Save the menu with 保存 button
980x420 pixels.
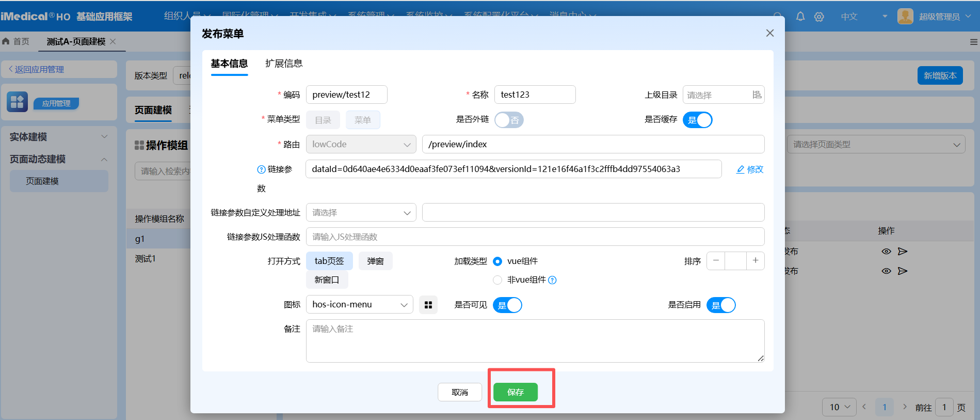pyautogui.click(x=515, y=392)
